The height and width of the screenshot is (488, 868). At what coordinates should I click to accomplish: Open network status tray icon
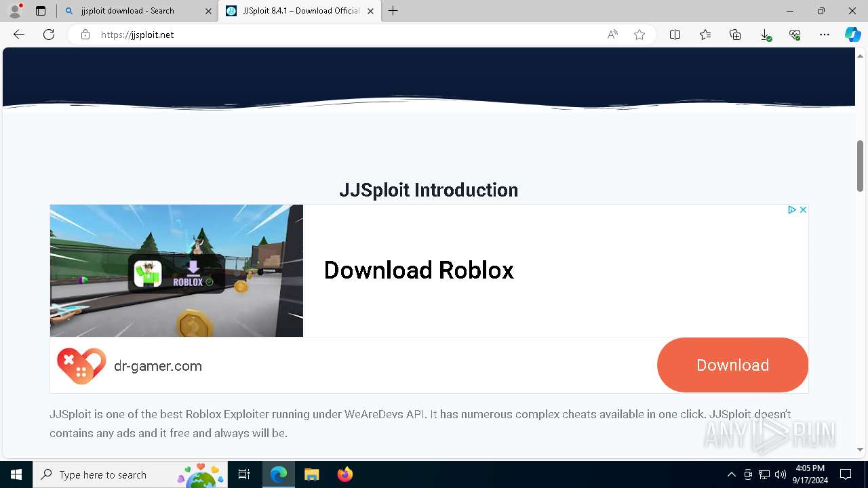(x=764, y=474)
